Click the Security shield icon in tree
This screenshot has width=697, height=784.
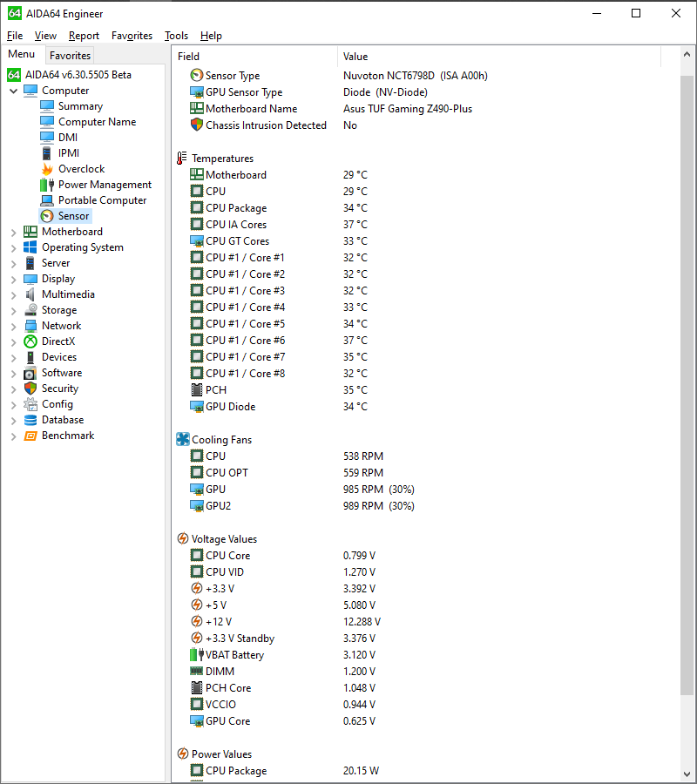tap(30, 389)
